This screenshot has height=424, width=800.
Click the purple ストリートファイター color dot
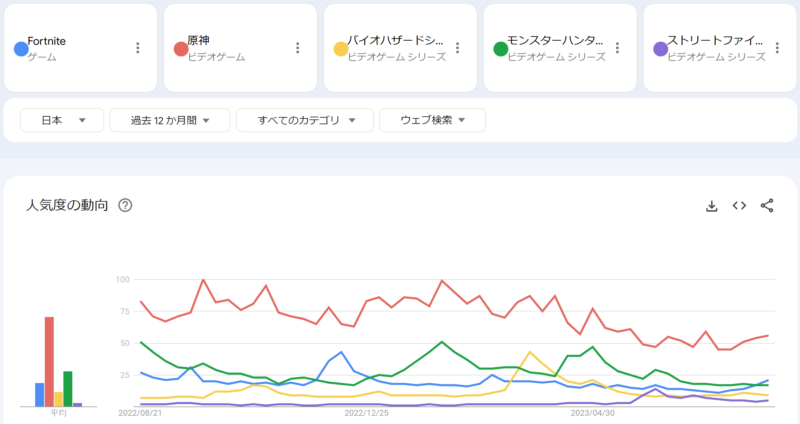pyautogui.click(x=661, y=49)
